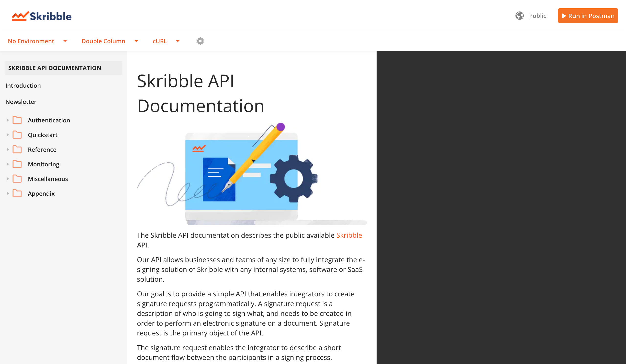626x364 pixels.
Task: Open the documentation settings gear
Action: (x=200, y=41)
